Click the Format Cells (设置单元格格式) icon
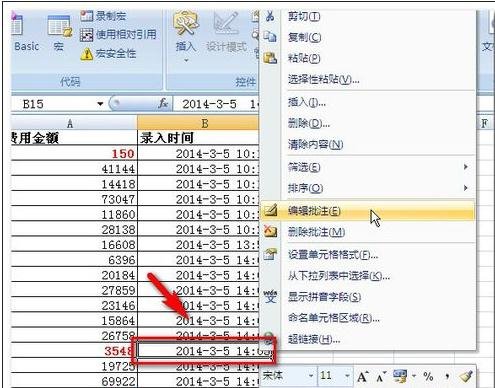Image resolution: width=495 pixels, height=388 pixels. [x=270, y=254]
